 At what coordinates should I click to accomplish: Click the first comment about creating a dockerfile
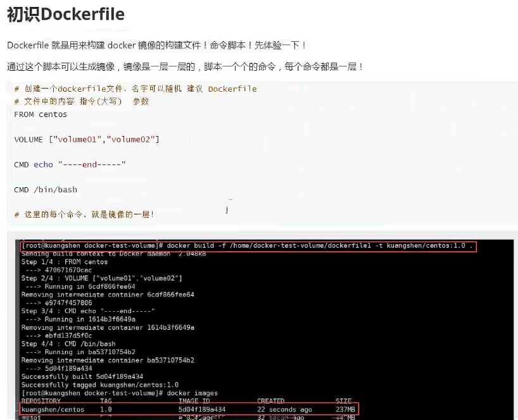click(136, 89)
